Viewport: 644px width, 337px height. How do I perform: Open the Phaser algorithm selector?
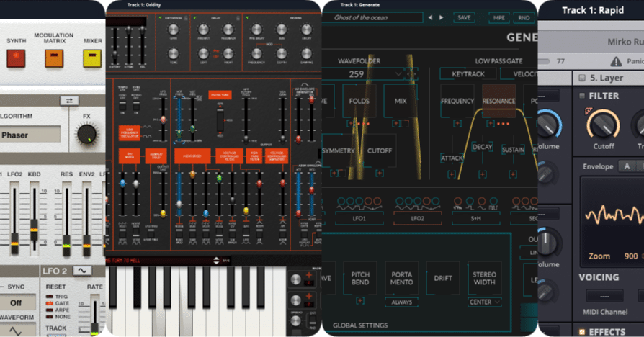(x=30, y=135)
